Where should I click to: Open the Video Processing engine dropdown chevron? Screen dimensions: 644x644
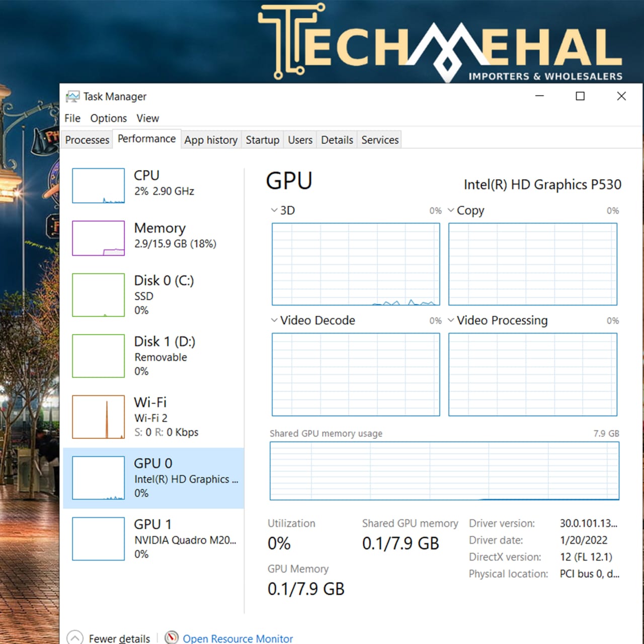click(451, 320)
